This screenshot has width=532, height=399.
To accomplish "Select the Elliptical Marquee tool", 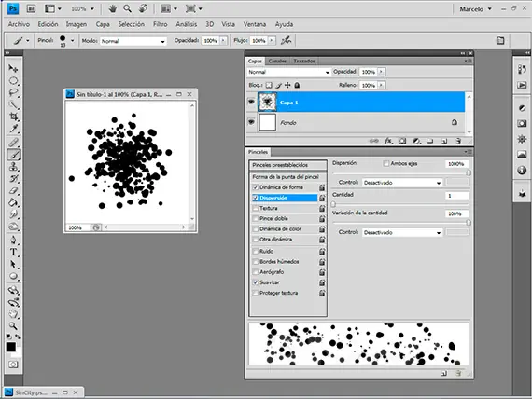I will (13, 81).
